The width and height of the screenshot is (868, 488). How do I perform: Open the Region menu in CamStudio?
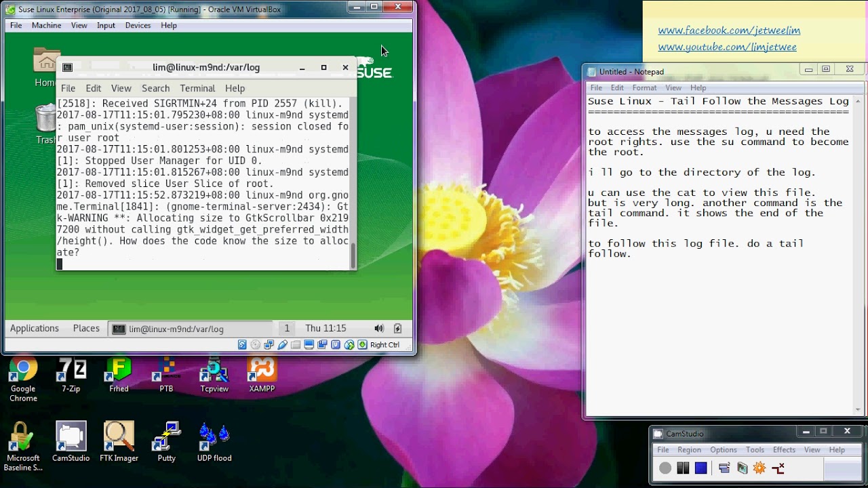(689, 449)
